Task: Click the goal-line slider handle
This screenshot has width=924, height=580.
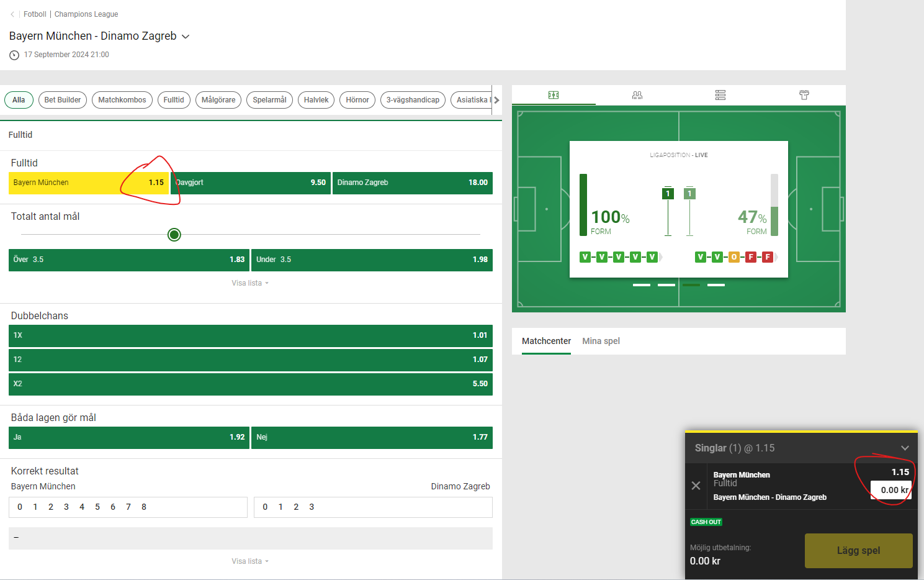Action: (174, 235)
